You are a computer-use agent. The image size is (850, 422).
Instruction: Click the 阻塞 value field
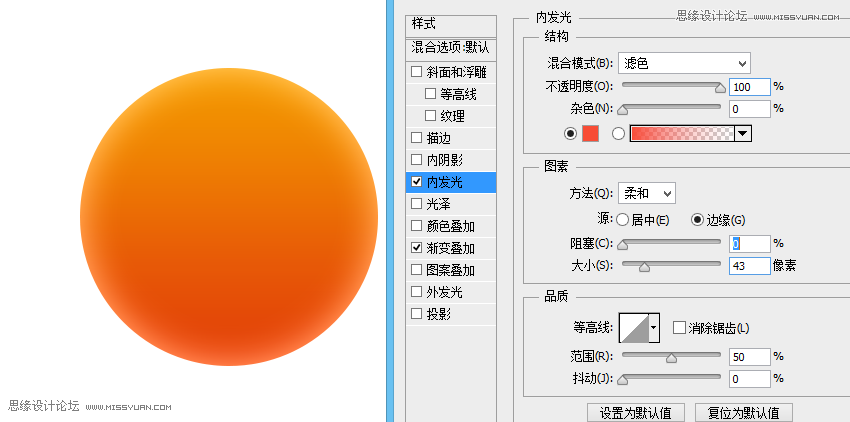click(750, 244)
